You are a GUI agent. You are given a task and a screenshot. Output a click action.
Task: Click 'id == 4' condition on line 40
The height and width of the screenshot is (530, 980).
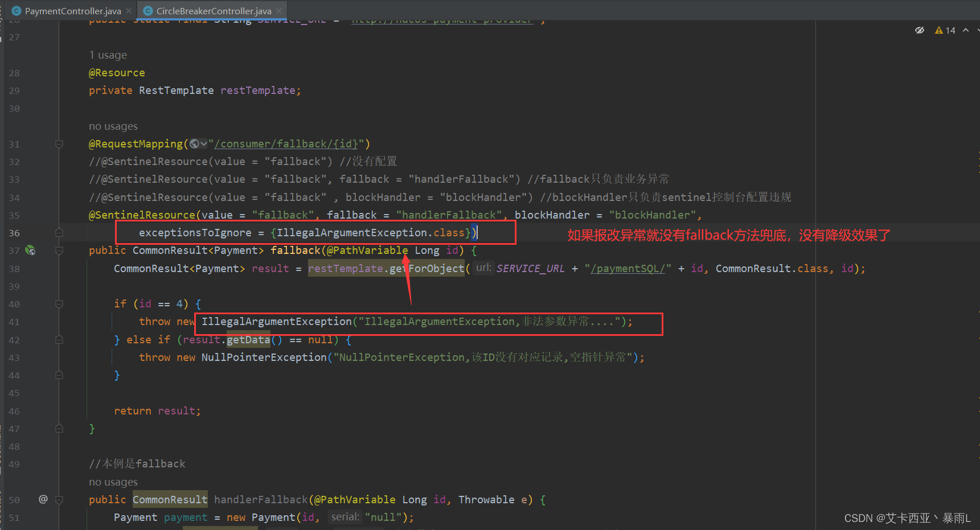tap(161, 304)
